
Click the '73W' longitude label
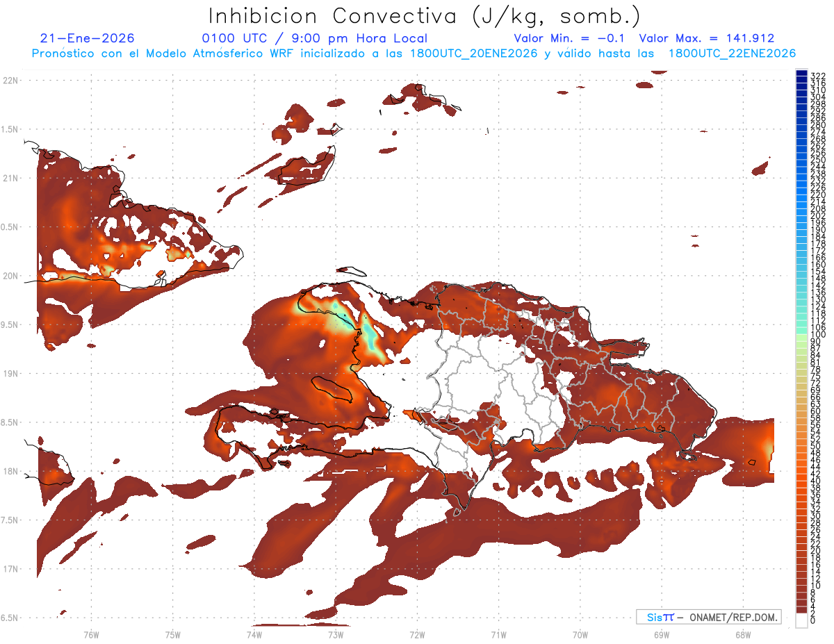(335, 635)
